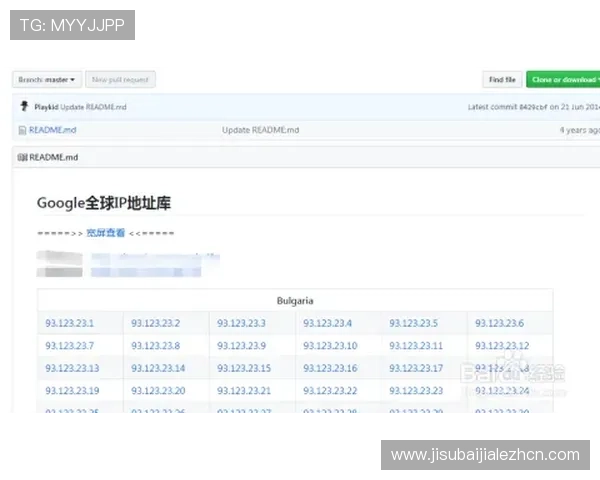Click the 宽屏查看 link

coord(106,233)
